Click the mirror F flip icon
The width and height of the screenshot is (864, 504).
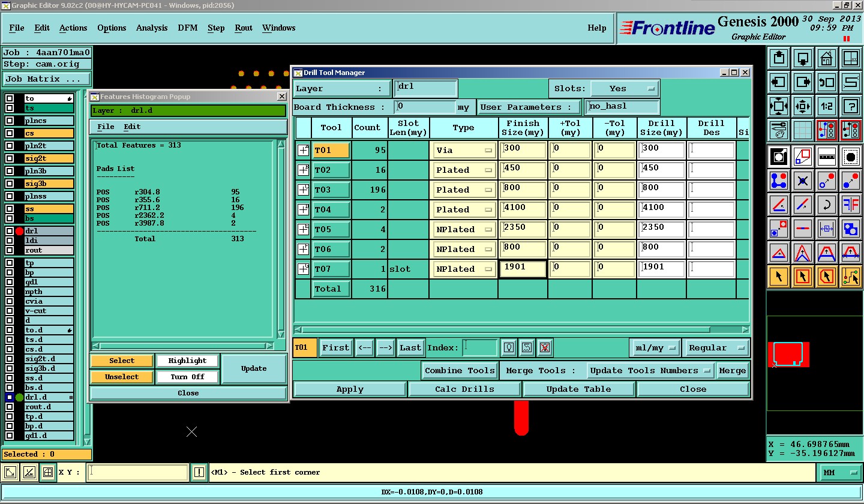(x=851, y=205)
